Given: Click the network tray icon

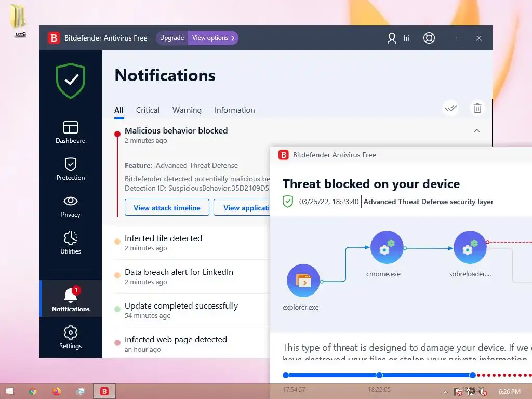Looking at the screenshot, I should click(471, 392).
